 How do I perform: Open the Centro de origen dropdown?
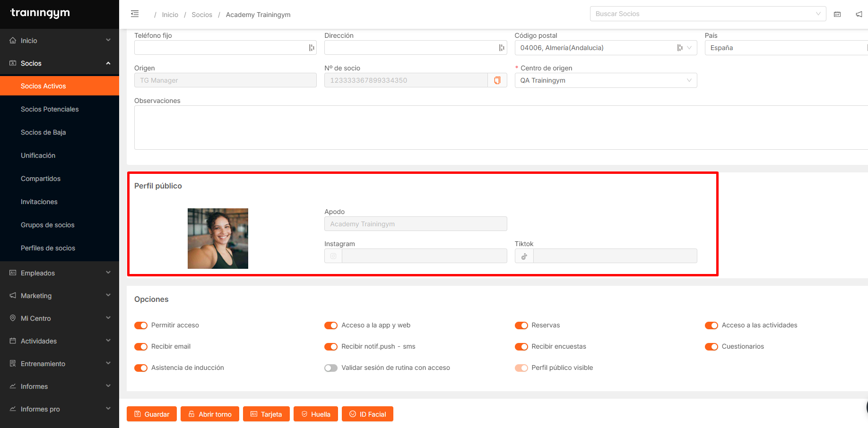[x=605, y=80]
